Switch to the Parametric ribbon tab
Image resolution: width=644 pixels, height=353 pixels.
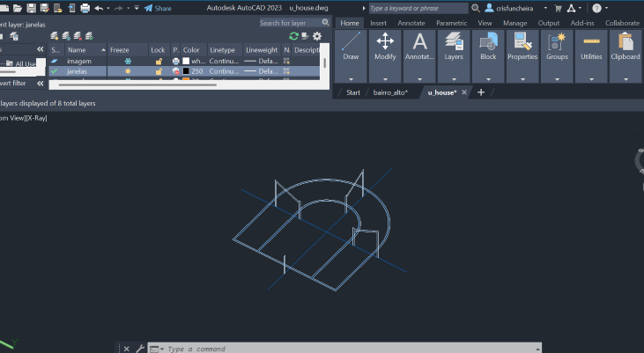pos(451,23)
